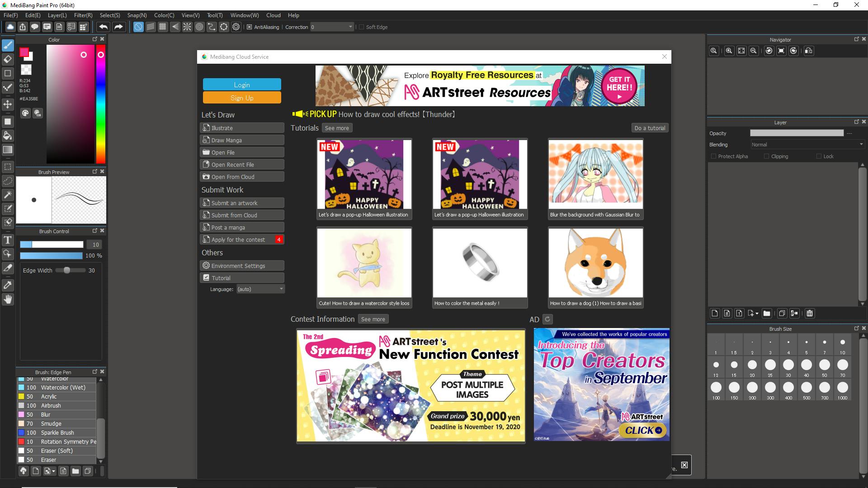This screenshot has height=488, width=868.
Task: Open the Shiba dog tutorial thumbnail
Action: (x=595, y=263)
